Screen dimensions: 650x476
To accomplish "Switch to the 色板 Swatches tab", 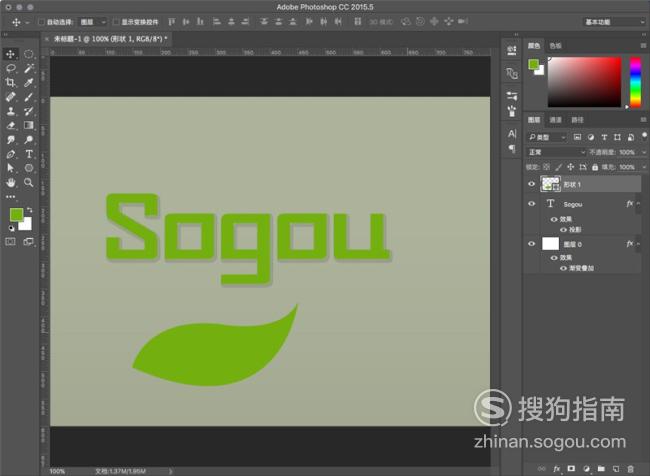I will (555, 46).
